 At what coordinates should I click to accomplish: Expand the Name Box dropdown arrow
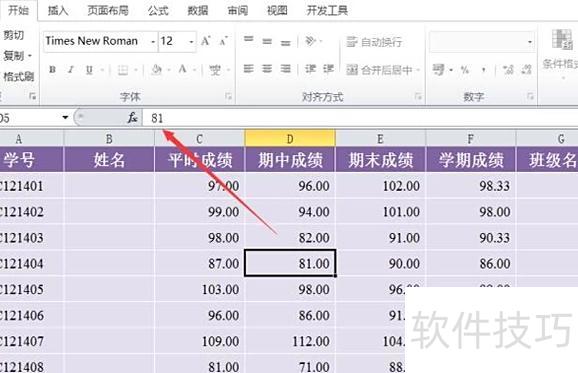click(65, 118)
